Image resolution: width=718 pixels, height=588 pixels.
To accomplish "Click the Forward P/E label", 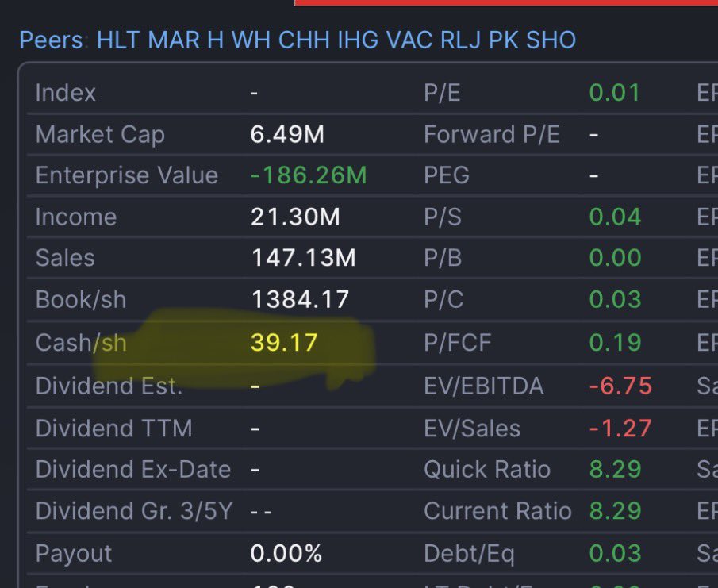I will pyautogui.click(x=492, y=134).
